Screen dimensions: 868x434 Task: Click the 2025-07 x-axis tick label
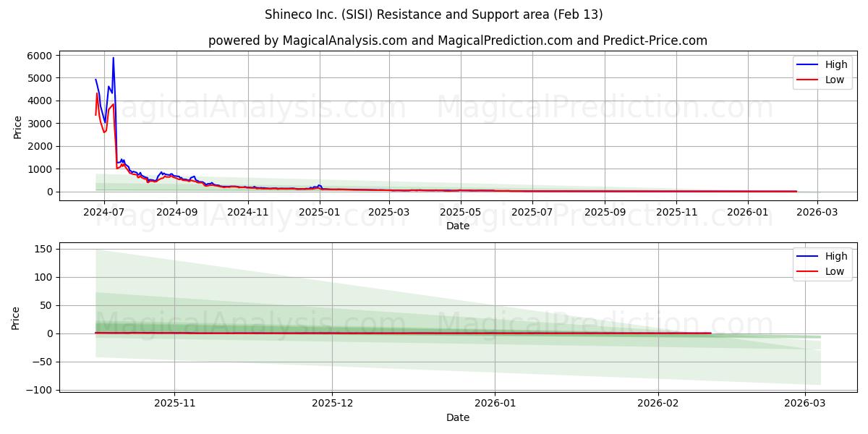(x=533, y=212)
